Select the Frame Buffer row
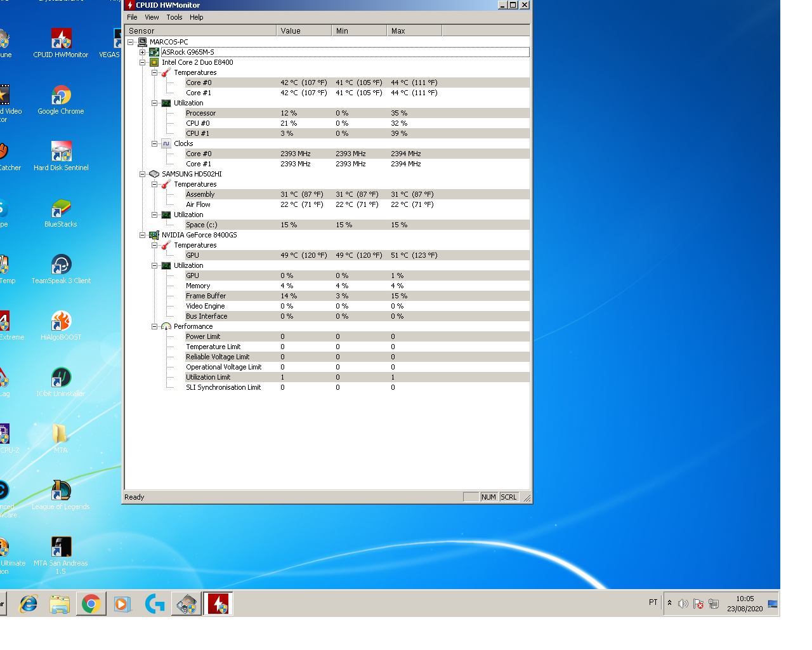The width and height of the screenshot is (812, 650). click(357, 296)
